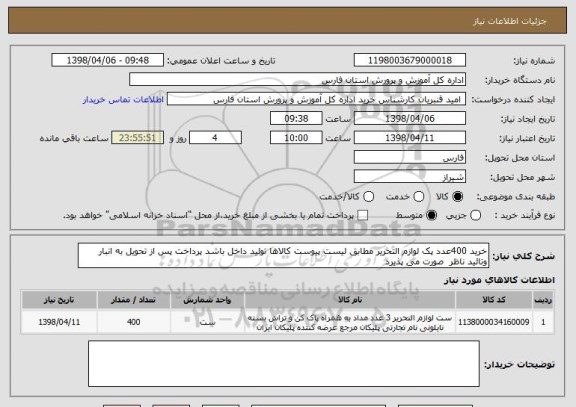Click the general need description text box

click(x=283, y=255)
